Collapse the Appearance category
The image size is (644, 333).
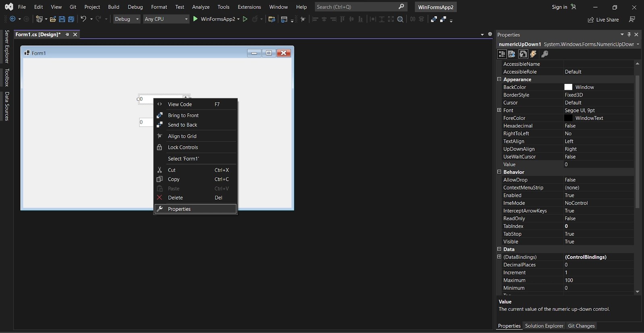tap(499, 79)
